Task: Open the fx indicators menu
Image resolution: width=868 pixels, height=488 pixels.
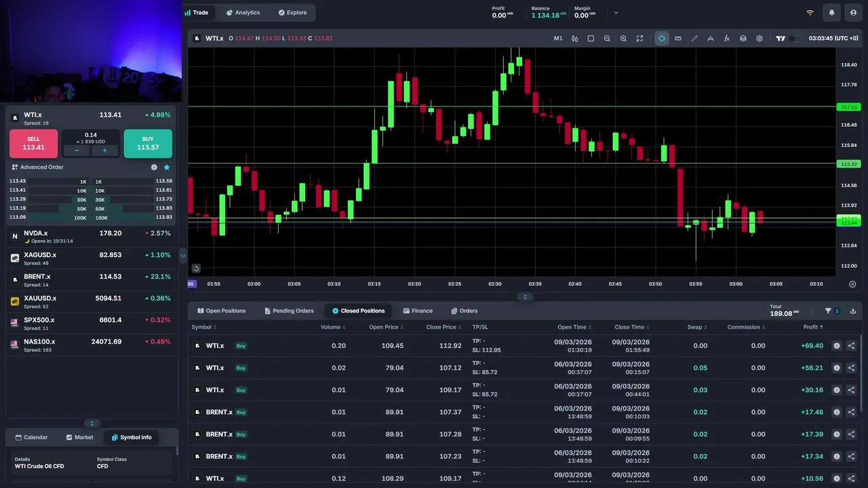Action: pyautogui.click(x=727, y=39)
